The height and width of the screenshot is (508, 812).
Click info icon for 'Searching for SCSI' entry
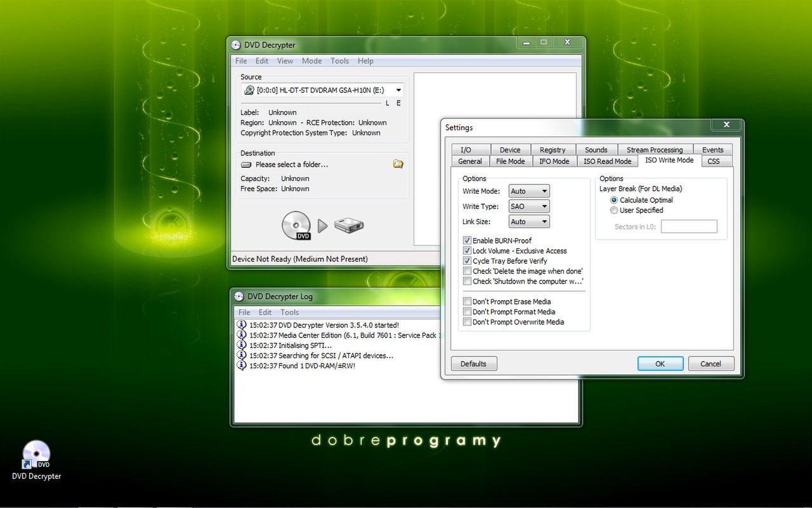tap(242, 356)
